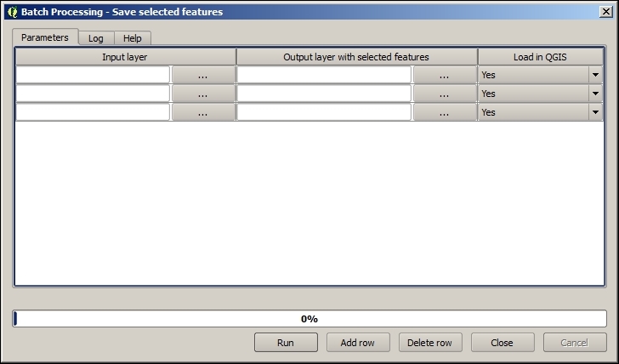
Task: Click the QGIS icon in title bar
Action: coord(13,12)
